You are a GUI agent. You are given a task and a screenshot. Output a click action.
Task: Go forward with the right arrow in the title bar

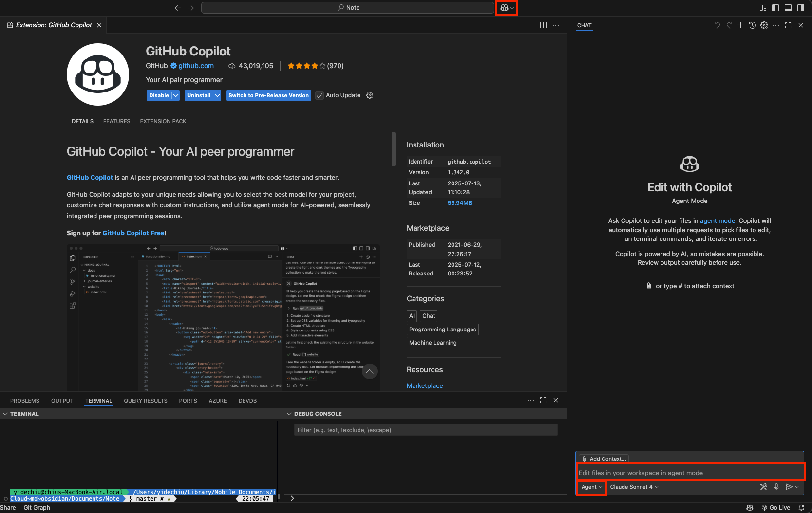pyautogui.click(x=191, y=8)
